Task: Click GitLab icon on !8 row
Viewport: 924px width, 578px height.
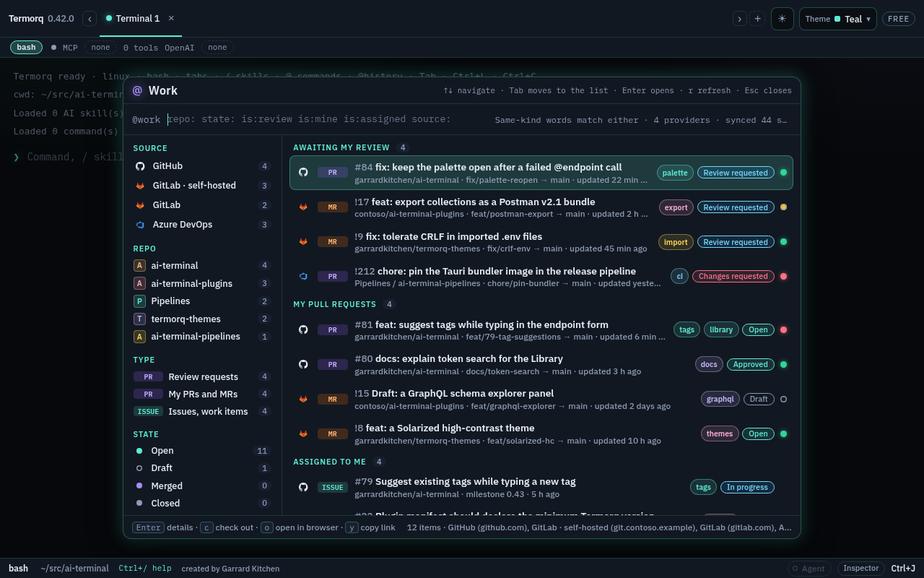Action: click(x=303, y=433)
